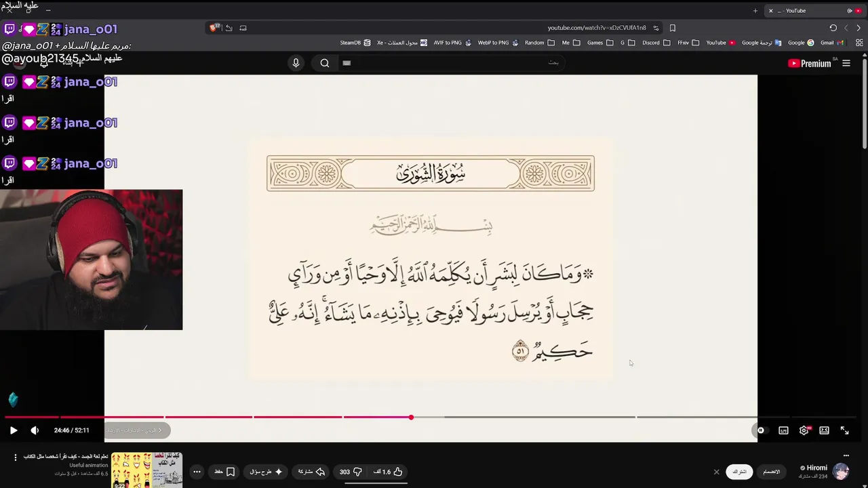Mute the video volume speaker icon
This screenshot has height=488, width=868.
[x=35, y=430]
